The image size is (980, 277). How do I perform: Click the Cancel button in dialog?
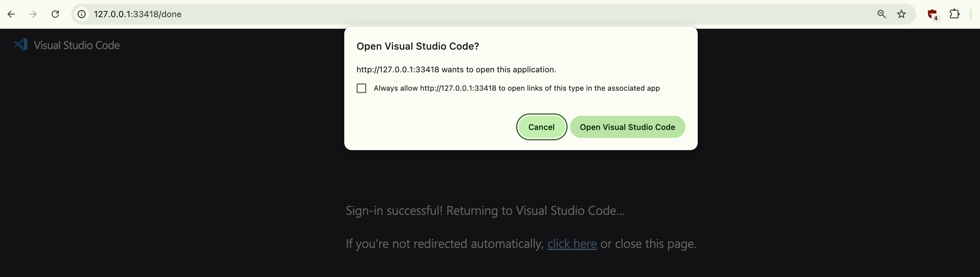coord(541,127)
